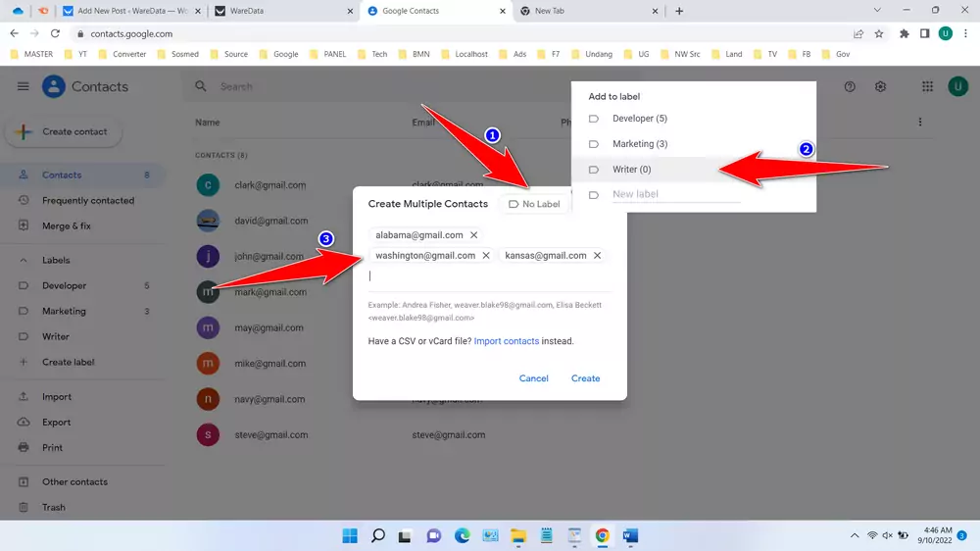Open the three-dot list options menu
This screenshot has width=980, height=551.
click(919, 123)
